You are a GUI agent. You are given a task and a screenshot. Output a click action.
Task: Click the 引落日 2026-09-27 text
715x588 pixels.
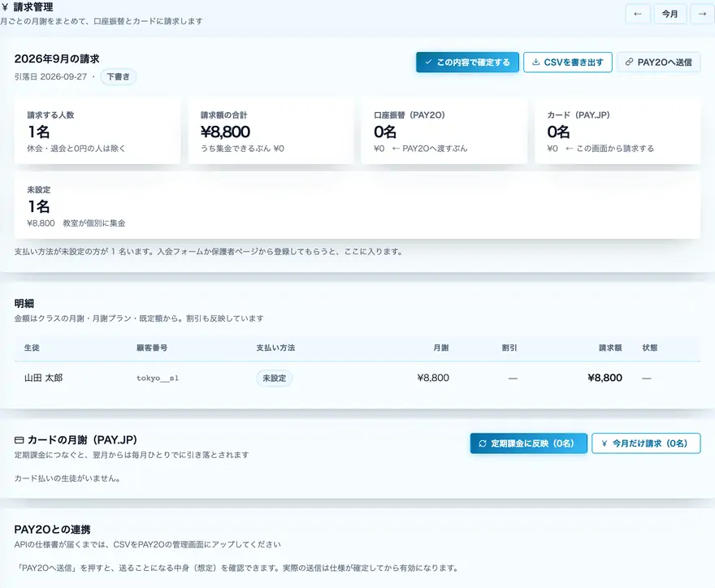point(50,76)
